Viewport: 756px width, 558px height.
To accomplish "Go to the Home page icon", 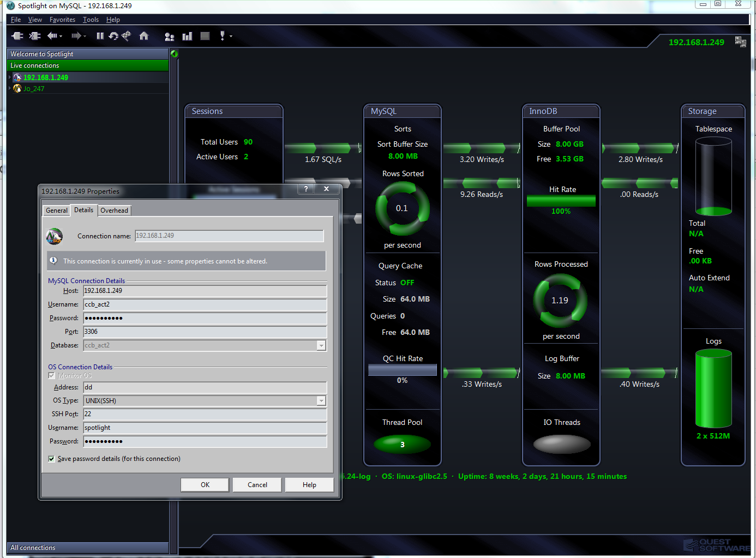I will click(x=144, y=36).
